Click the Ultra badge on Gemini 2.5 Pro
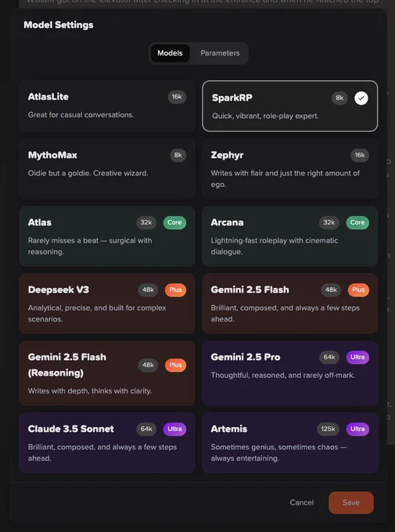 tap(357, 358)
